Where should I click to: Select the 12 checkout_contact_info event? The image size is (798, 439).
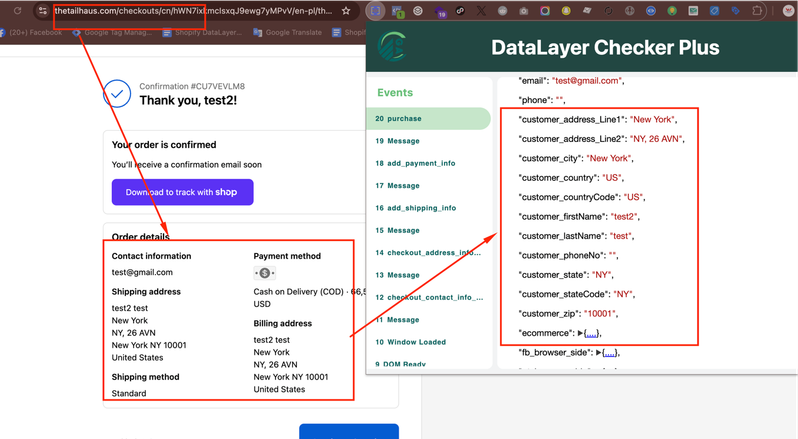pyautogui.click(x=429, y=298)
